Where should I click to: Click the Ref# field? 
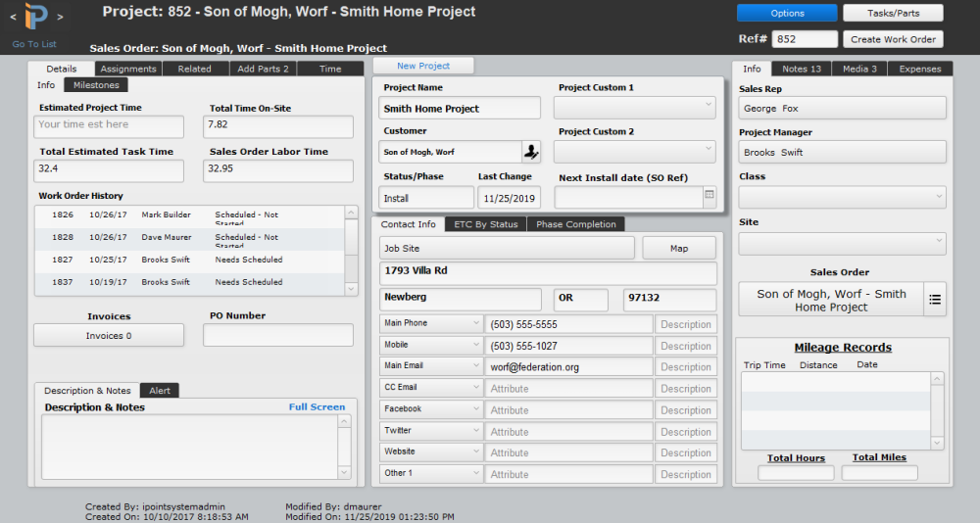click(x=805, y=39)
